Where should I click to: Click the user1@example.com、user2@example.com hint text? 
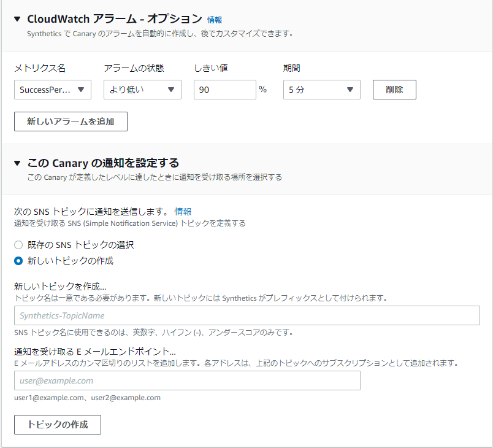coord(88,398)
